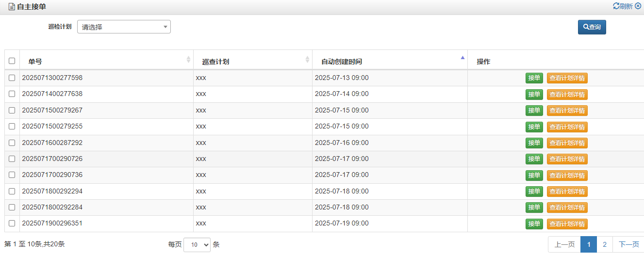Viewport: 644px width, 256px height.
Task: Open the 巡检计划 请选择 dropdown
Action: tap(124, 27)
